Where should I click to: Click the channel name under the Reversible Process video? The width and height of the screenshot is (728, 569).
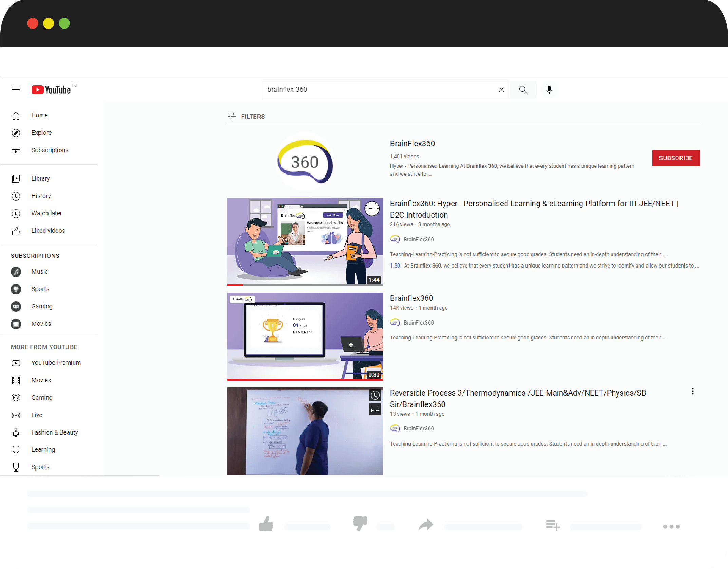419,428
